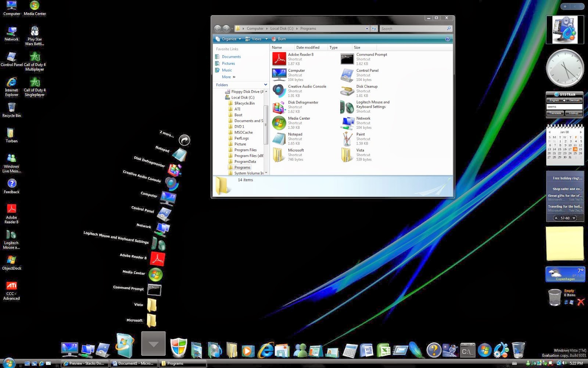This screenshot has width=588, height=368.
Task: Click the trash can icon in the dock
Action: coord(518,350)
